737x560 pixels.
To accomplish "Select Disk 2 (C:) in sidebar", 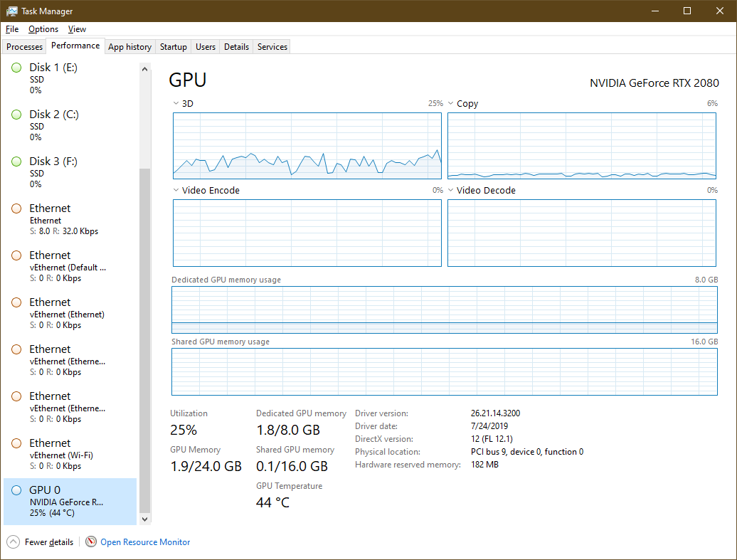I will pyautogui.click(x=70, y=125).
